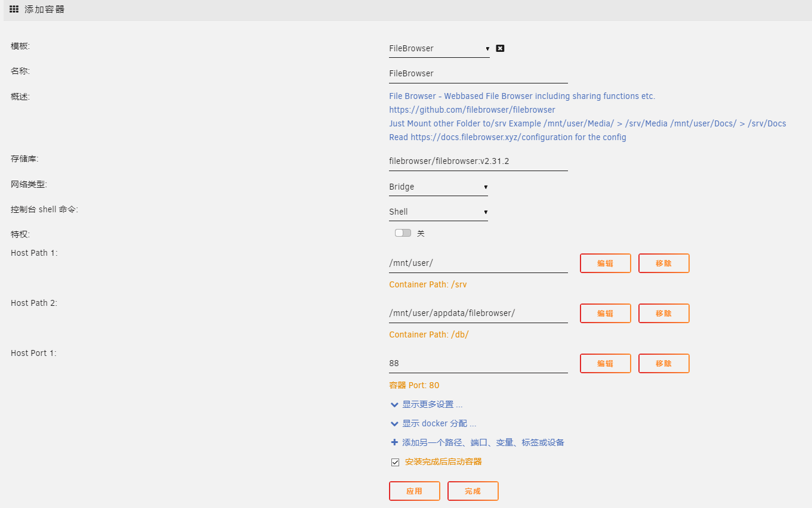Click 编辑 button for Host Port 1

[x=606, y=363]
